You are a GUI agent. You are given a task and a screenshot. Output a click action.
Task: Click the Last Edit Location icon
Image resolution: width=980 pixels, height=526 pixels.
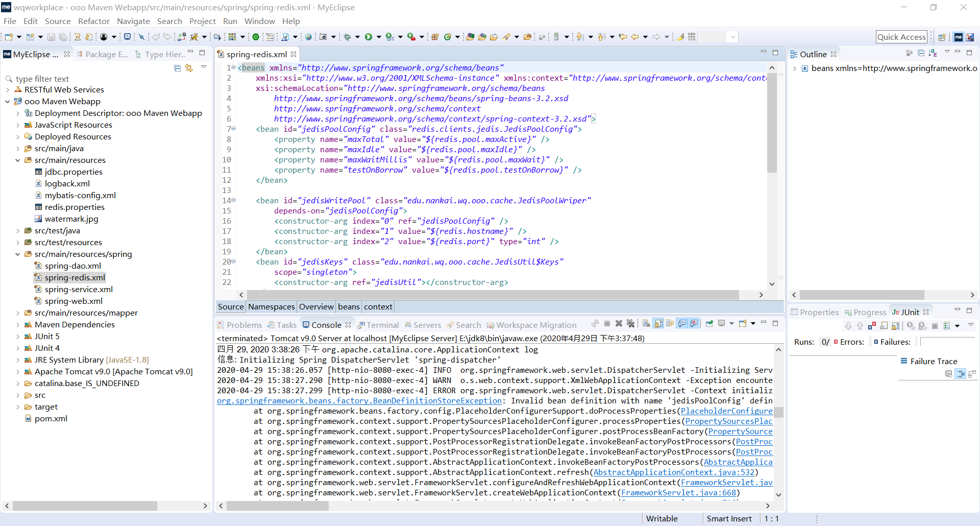click(x=623, y=37)
